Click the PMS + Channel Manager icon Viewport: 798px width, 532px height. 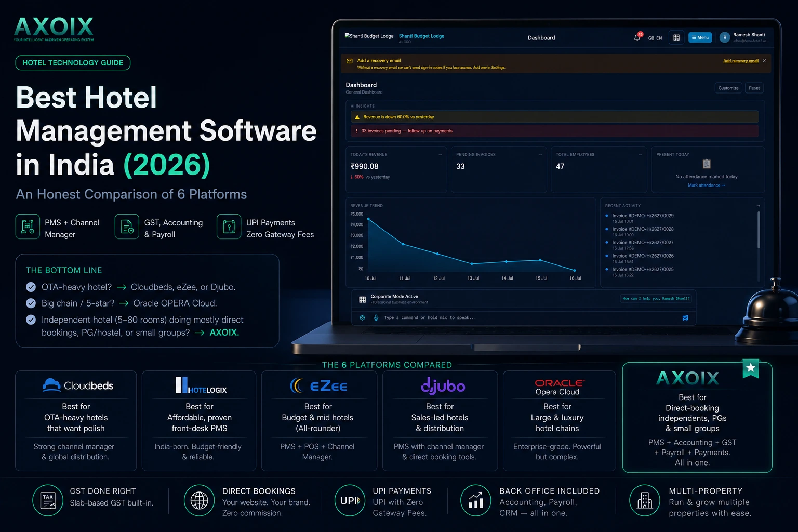pos(28,227)
